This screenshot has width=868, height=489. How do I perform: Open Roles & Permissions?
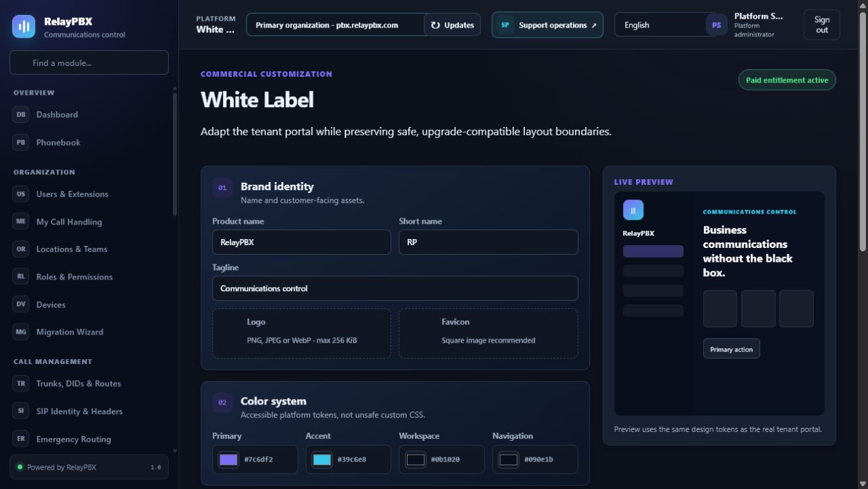pyautogui.click(x=89, y=277)
